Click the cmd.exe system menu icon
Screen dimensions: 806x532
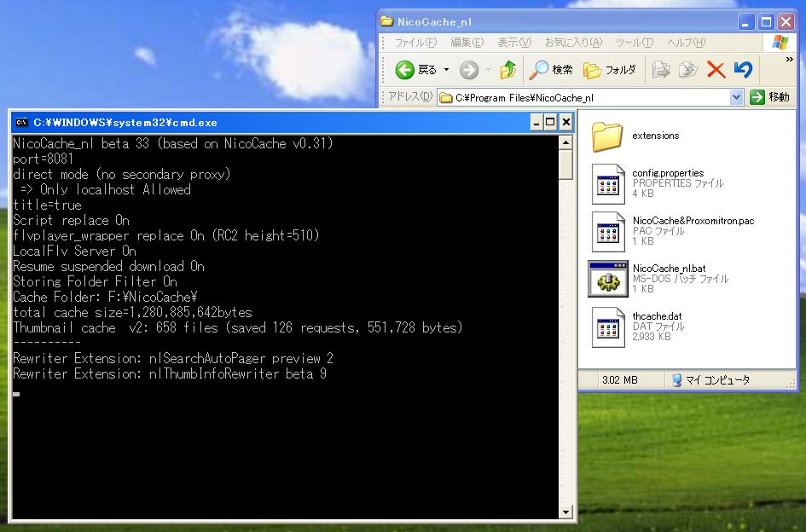21,122
